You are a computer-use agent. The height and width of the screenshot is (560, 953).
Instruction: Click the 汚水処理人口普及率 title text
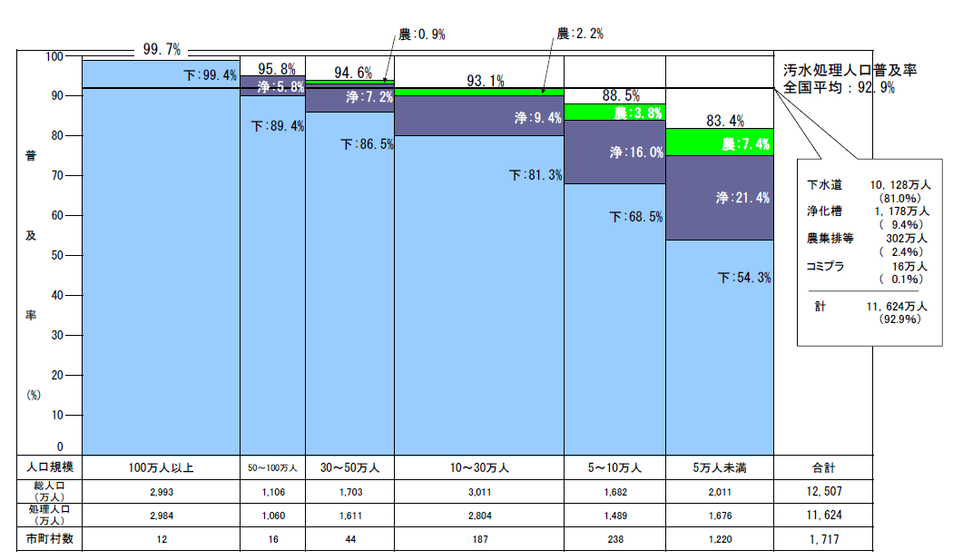point(850,71)
